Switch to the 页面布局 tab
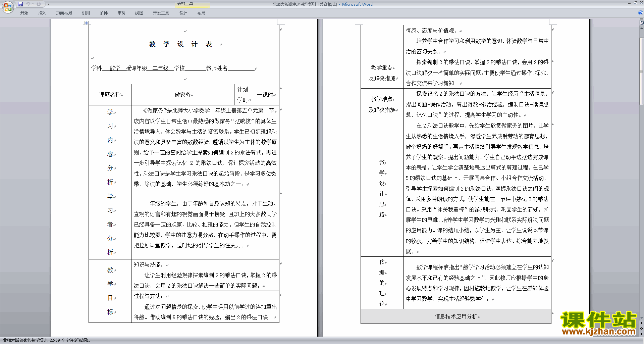Image resolution: width=644 pixels, height=344 pixels. (x=64, y=13)
